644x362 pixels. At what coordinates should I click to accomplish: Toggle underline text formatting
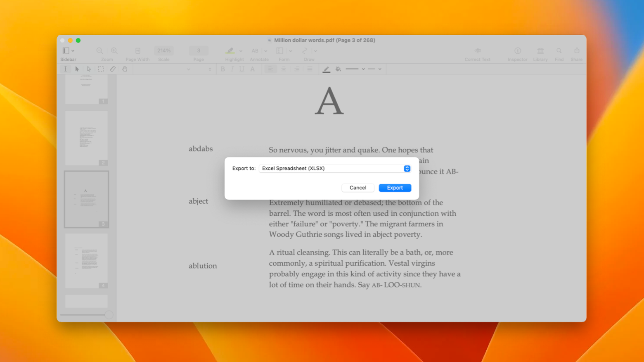(241, 69)
